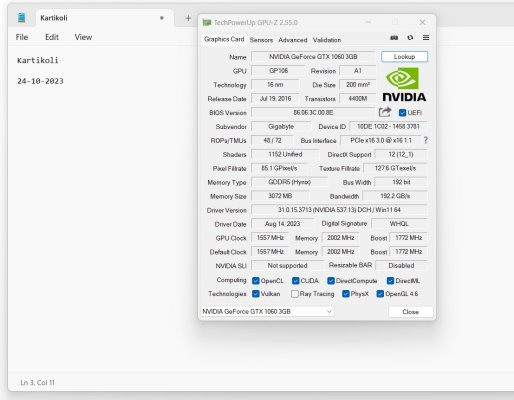Toggle the Ray Tracing checkbox
The height and width of the screenshot is (400, 514).
(x=295, y=294)
